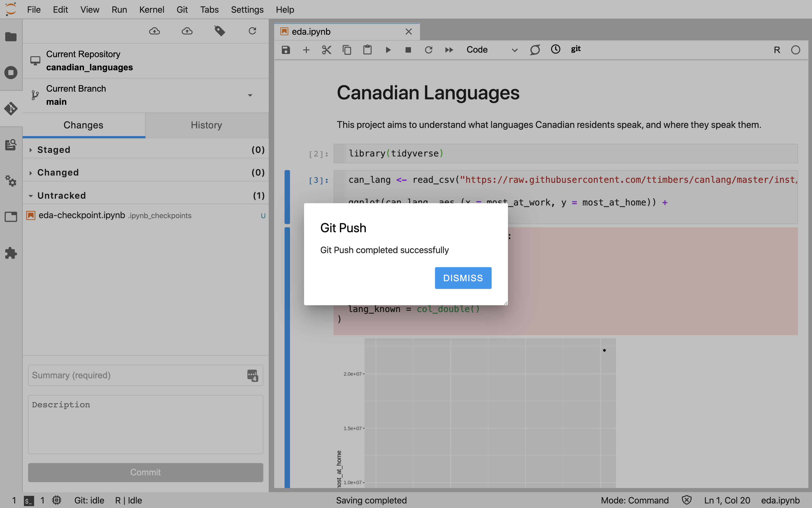
Task: Switch to the Changes tab
Action: [84, 125]
